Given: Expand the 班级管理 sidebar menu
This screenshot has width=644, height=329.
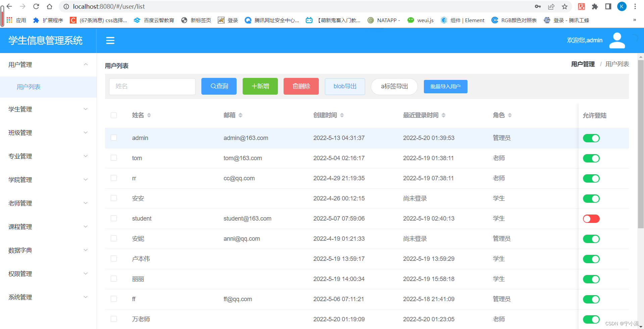Looking at the screenshot, I should click(x=48, y=133).
